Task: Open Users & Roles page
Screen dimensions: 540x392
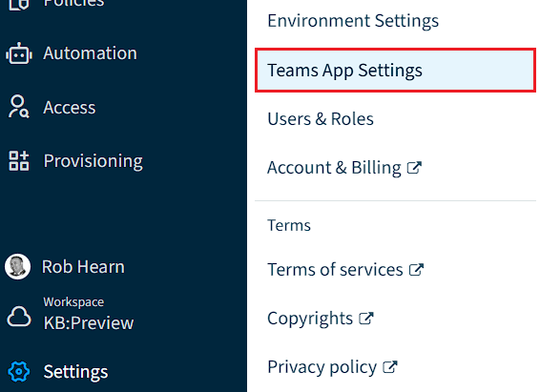Action: click(321, 119)
